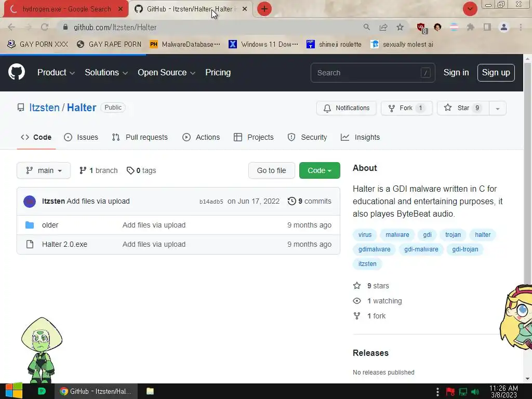Open the extensions puzzle piece menu
This screenshot has width=532, height=399.
click(x=470, y=27)
